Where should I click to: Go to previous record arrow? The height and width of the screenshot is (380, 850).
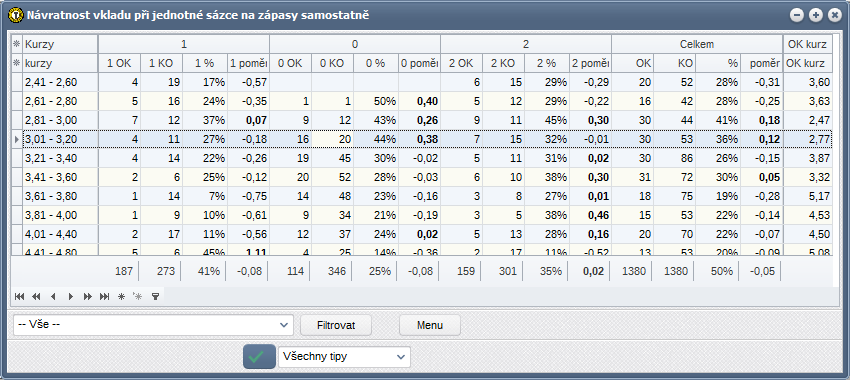53,297
